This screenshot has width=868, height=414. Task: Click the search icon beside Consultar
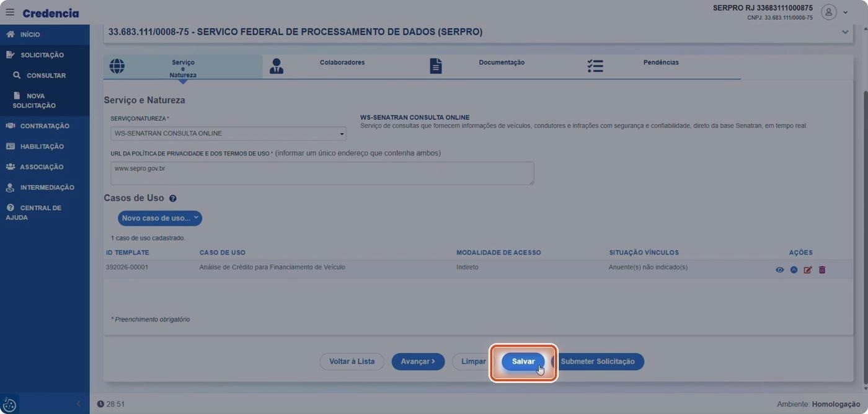(17, 76)
